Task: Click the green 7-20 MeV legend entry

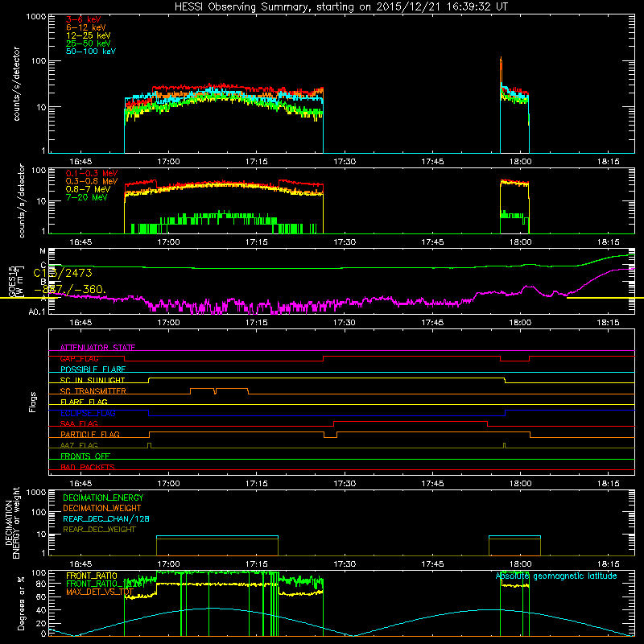Action: (87, 197)
